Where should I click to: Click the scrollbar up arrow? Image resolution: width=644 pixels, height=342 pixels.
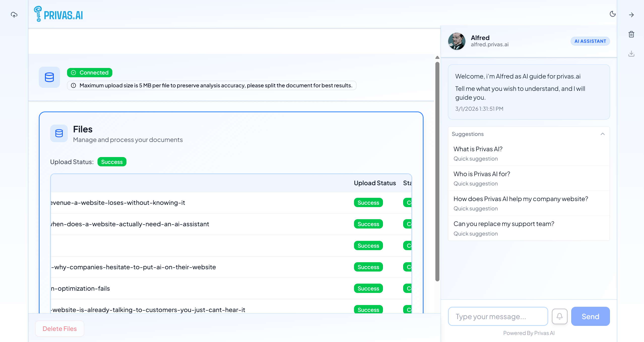pos(437,58)
